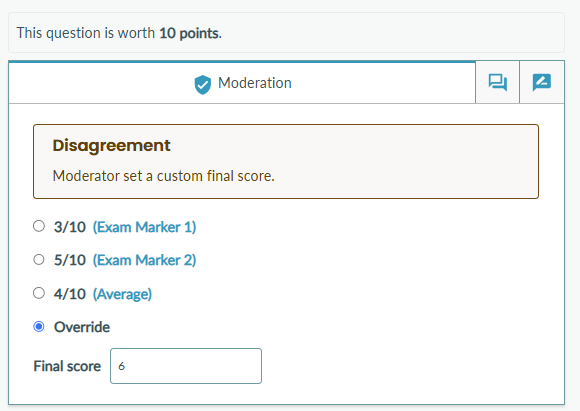580x411 pixels.
Task: Open the Exam Marker 2 link
Action: point(144,260)
